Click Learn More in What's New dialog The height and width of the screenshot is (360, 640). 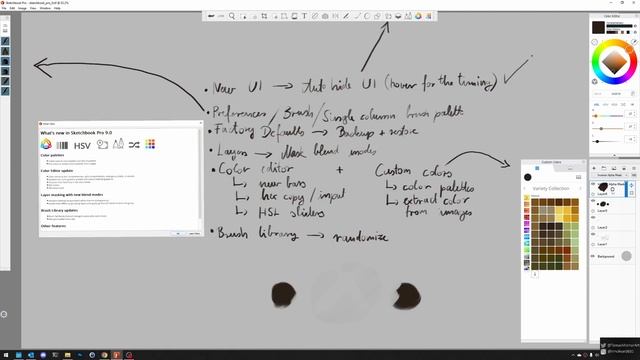[x=194, y=233]
